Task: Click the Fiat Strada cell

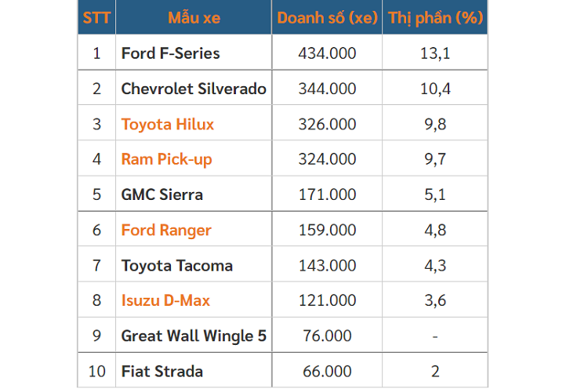Action: [x=162, y=371]
